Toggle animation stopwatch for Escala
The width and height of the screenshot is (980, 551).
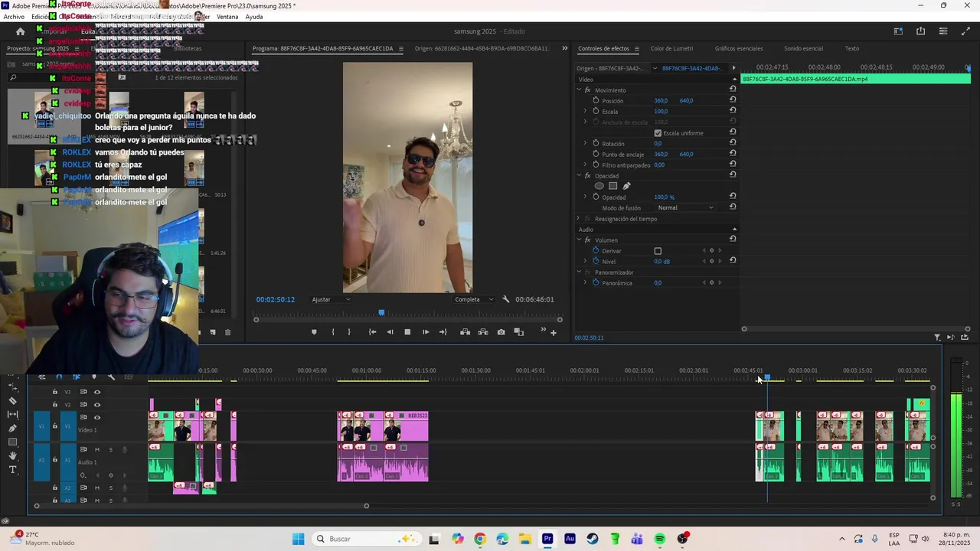pos(596,111)
